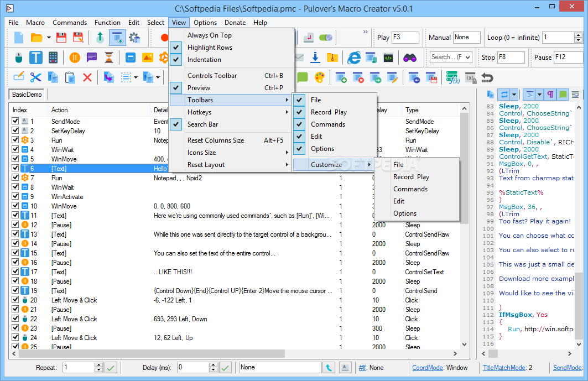
Task: Click the TitleMatchMode link
Action: click(504, 368)
